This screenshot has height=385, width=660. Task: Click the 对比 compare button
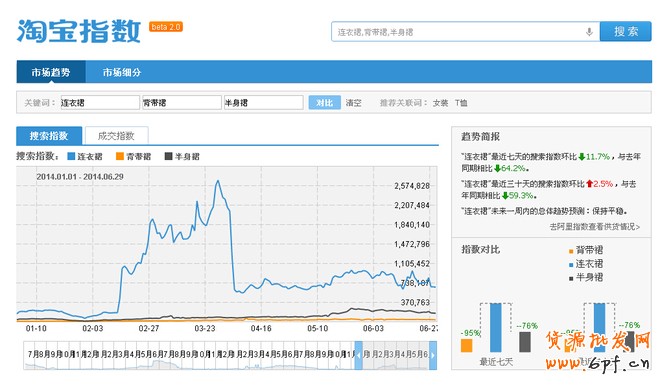(x=325, y=103)
